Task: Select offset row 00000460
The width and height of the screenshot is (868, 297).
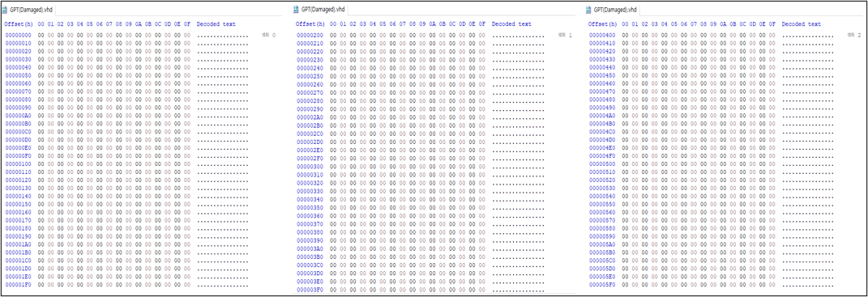Action: 602,83
